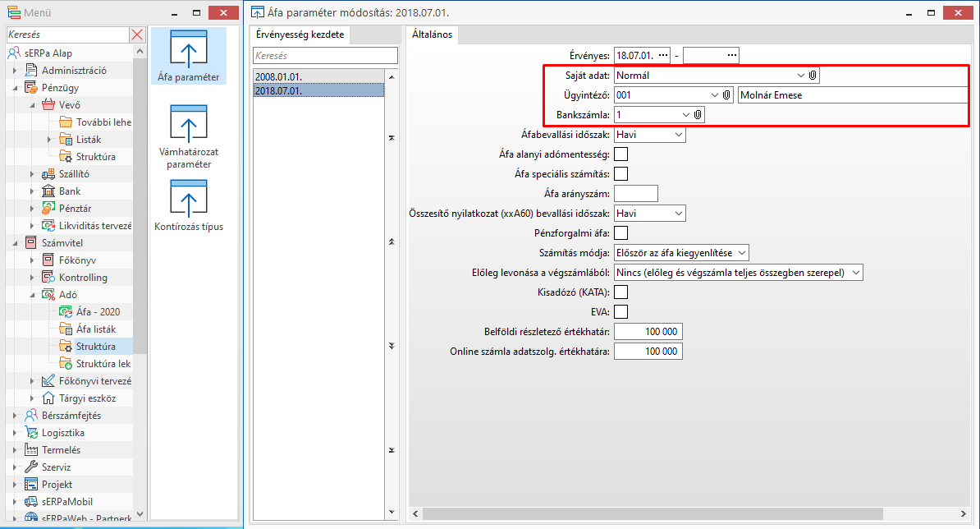The image size is (980, 529).
Task: Toggle Áfa speciális számítás checkbox
Action: 621,174
